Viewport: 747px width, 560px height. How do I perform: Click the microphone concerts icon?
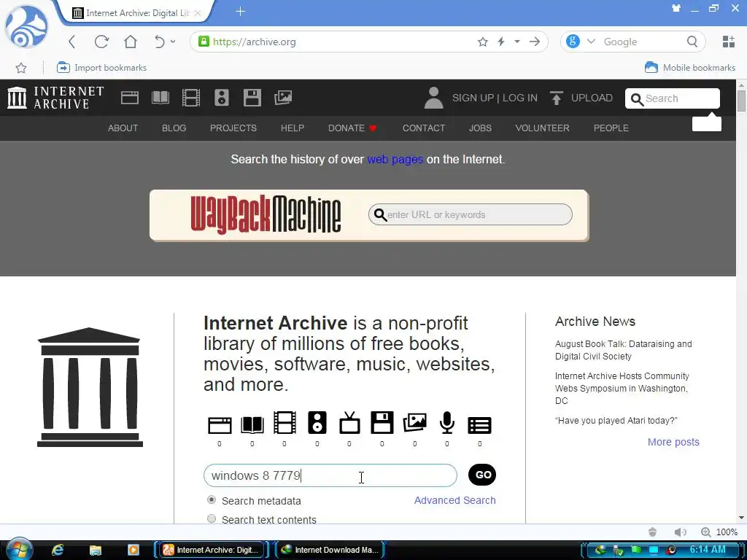click(x=447, y=423)
